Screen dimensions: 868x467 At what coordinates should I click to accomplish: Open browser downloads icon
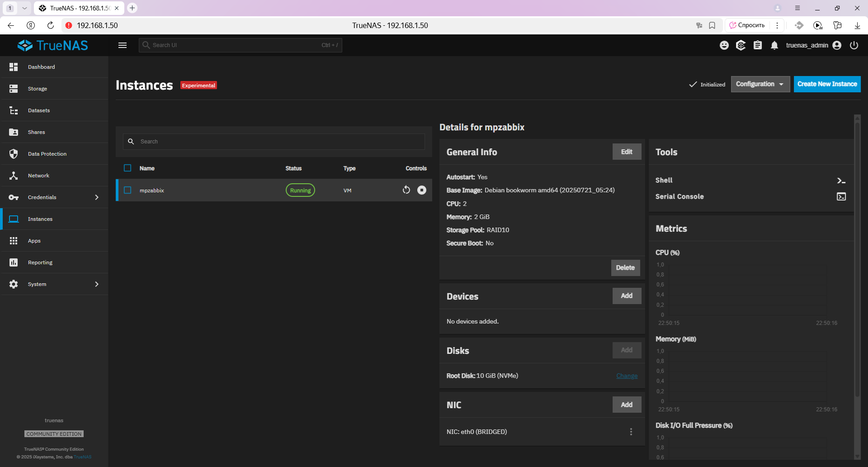click(x=857, y=25)
